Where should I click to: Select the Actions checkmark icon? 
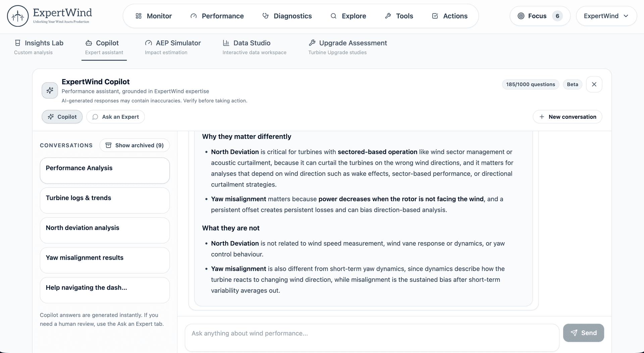(x=435, y=16)
